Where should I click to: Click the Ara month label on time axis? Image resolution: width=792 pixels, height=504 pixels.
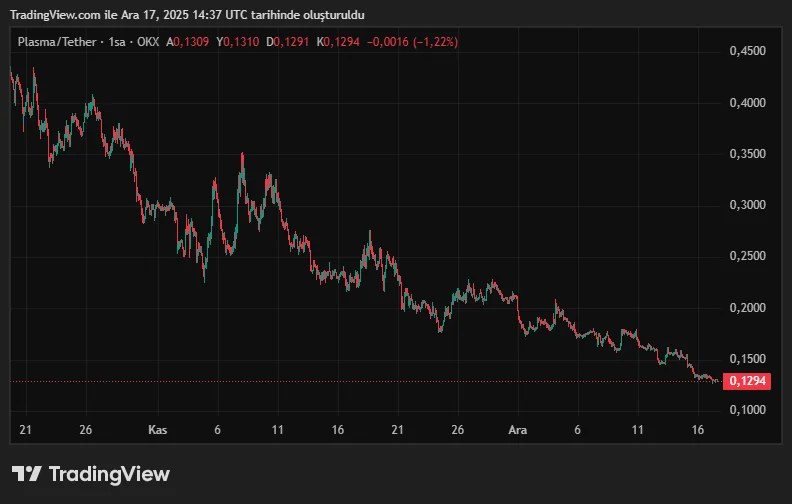518,430
